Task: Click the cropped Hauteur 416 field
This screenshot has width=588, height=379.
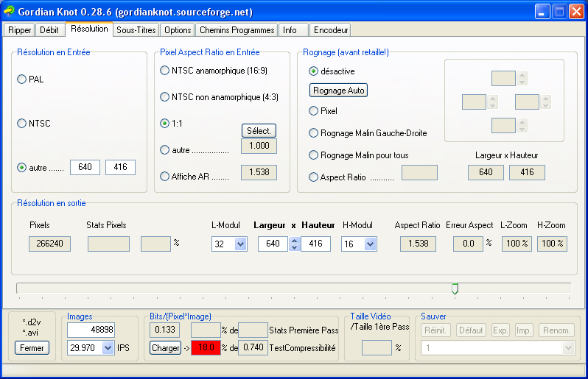Action: click(x=527, y=172)
